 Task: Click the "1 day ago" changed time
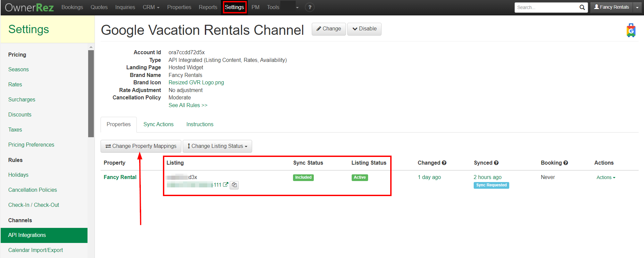(x=429, y=177)
